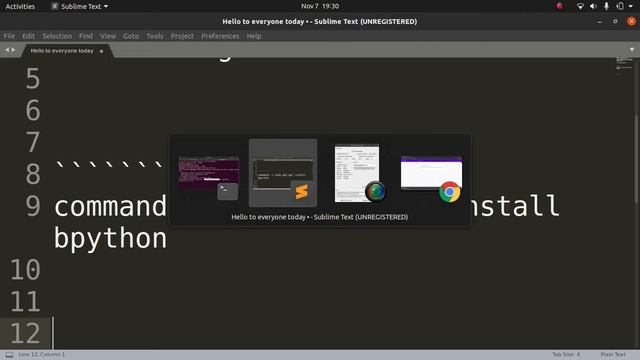Click the volume speaker icon

(x=593, y=6)
